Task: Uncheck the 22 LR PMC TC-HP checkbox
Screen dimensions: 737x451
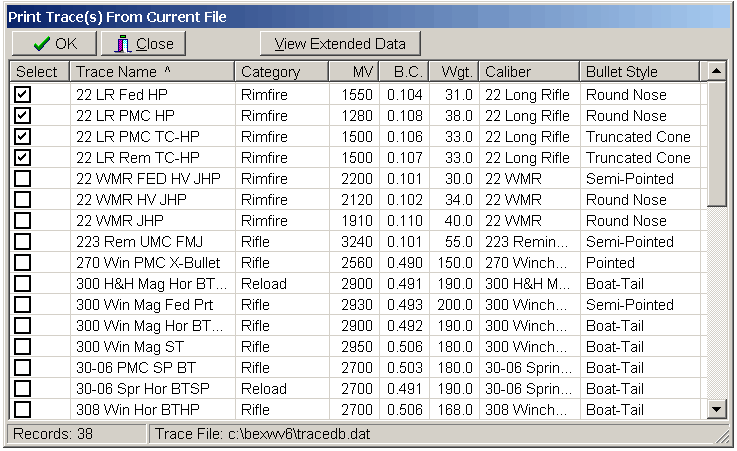Action: tap(22, 136)
